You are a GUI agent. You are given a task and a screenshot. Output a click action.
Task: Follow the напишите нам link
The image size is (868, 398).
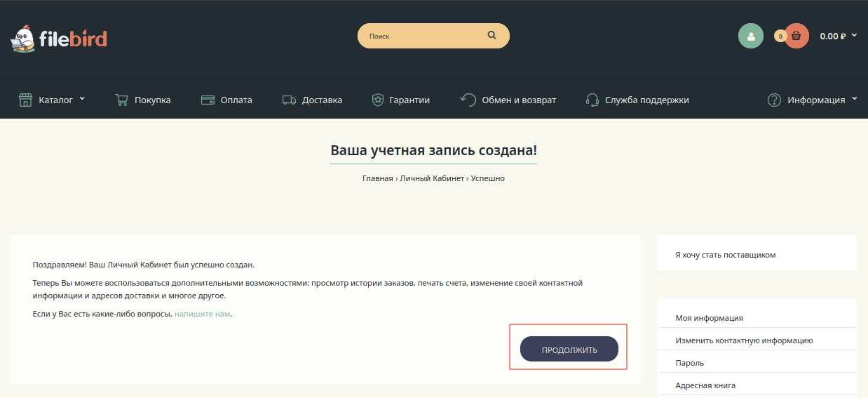[x=202, y=314]
